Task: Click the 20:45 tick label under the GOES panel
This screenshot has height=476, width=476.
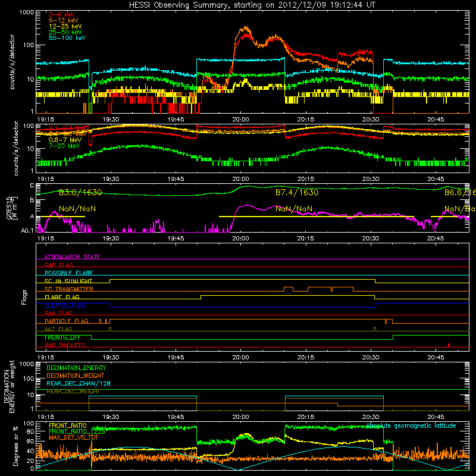Action: (x=436, y=239)
